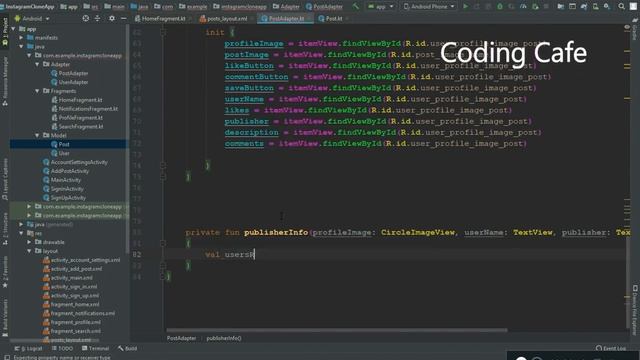Screen dimensions: 640x360
Task: Open the Favorites side tool window
Action: (x=5, y=273)
